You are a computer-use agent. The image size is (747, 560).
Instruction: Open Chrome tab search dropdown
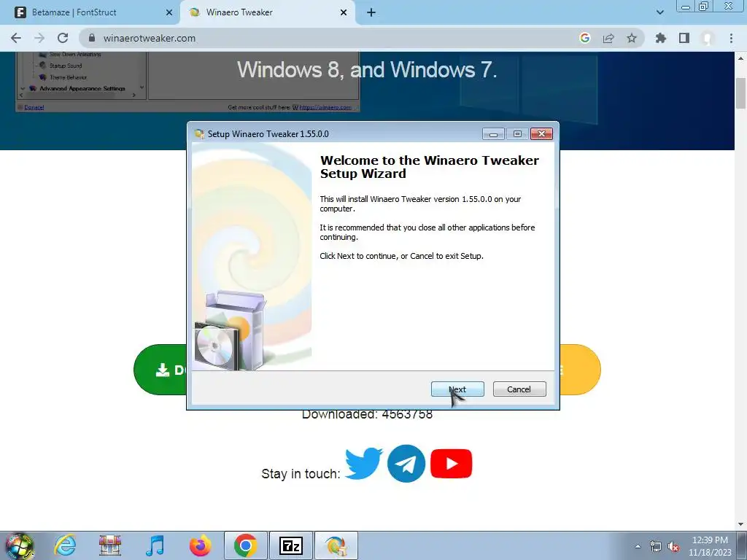point(659,12)
